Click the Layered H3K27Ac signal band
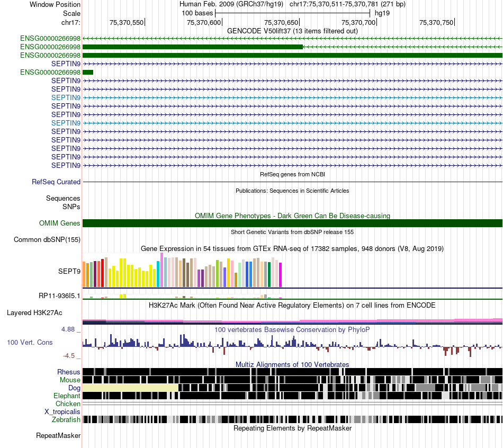 [x=293, y=321]
